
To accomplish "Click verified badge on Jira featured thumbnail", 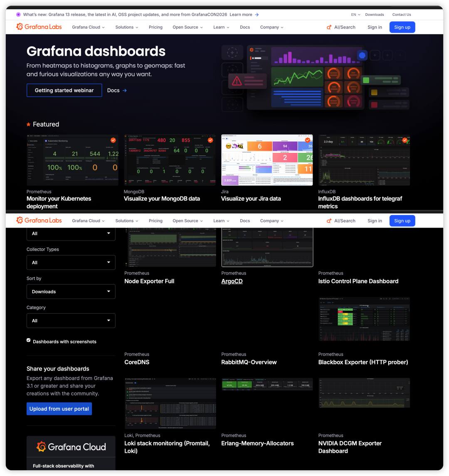I will coord(308,140).
